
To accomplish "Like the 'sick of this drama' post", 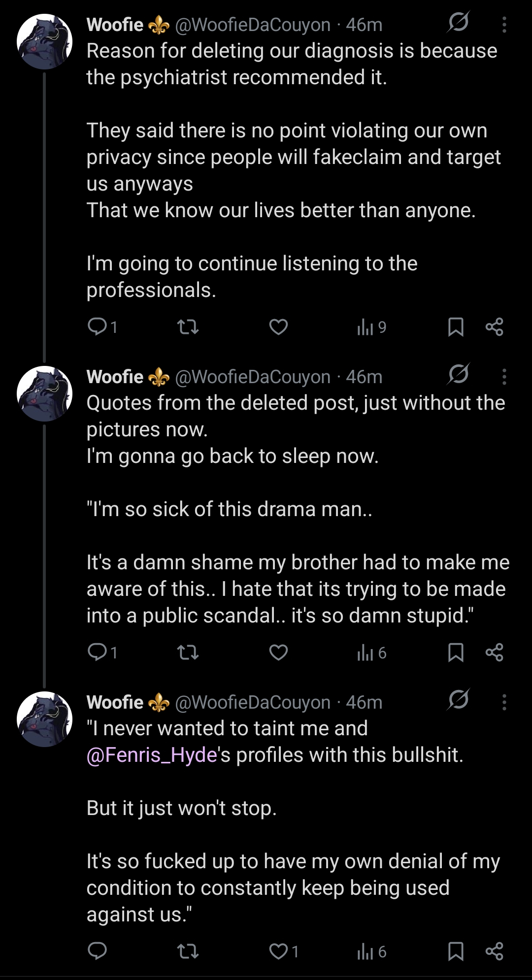I will (278, 653).
